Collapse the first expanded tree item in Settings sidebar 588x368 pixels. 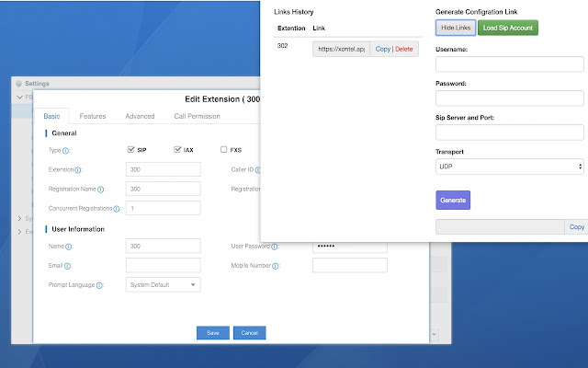pos(20,98)
